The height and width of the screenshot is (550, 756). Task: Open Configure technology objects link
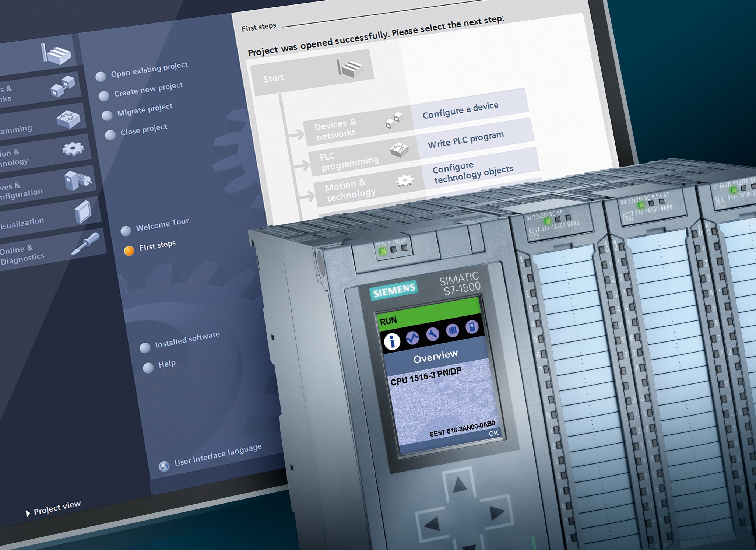coord(472,172)
